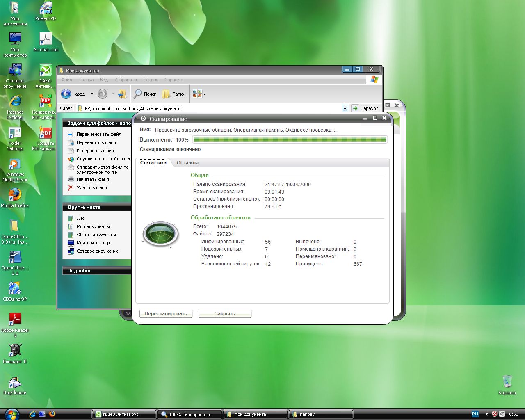Click the red shield security tray icon
The height and width of the screenshot is (420, 525).
(x=495, y=414)
